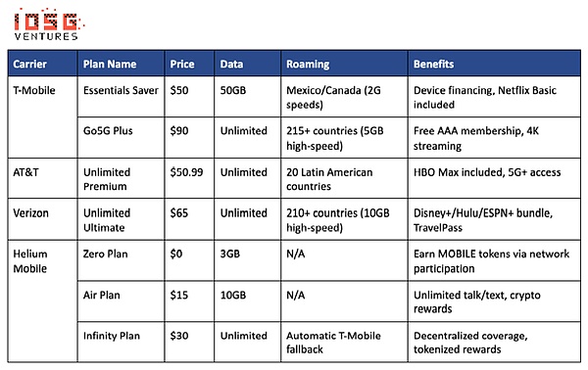Click the AT&T carrier cell
This screenshot has width=588, height=370.
point(42,178)
